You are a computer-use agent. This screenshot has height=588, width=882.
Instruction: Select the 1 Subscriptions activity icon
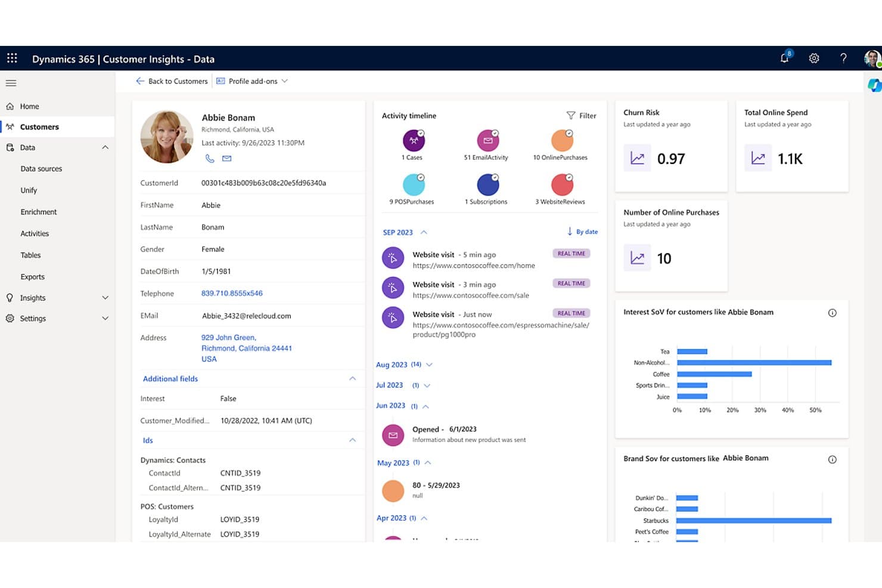487,185
